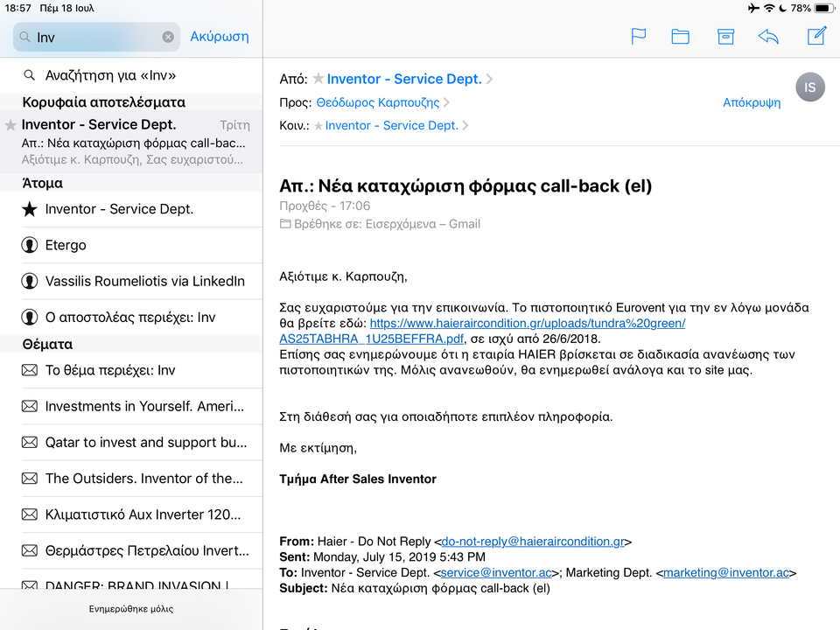840x630 pixels.
Task: Tap the airplane mode icon in the status bar
Action: click(753, 8)
